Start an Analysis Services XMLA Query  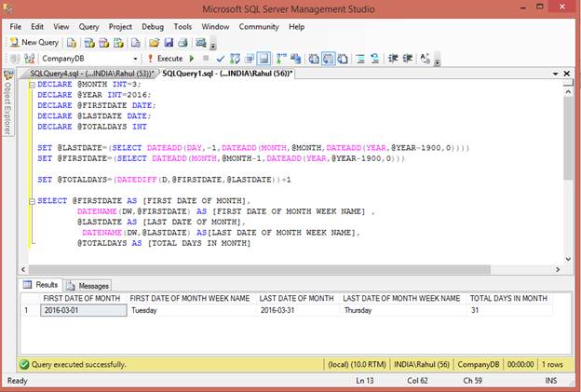pos(118,43)
